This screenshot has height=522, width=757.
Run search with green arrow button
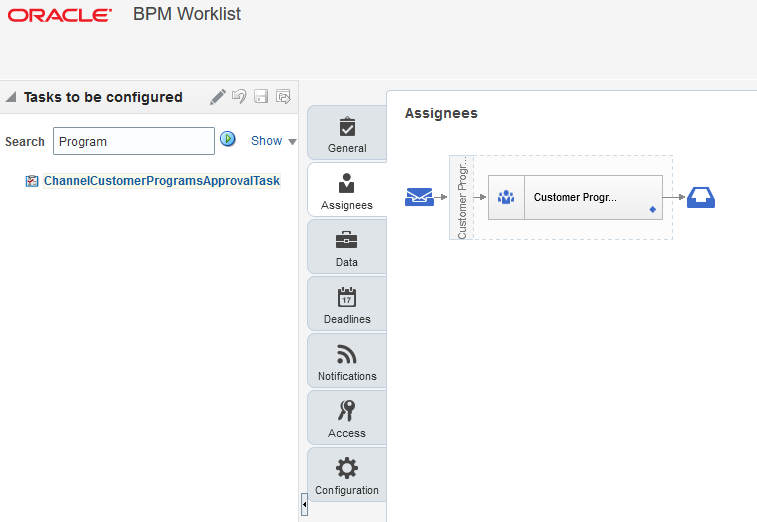coord(227,139)
